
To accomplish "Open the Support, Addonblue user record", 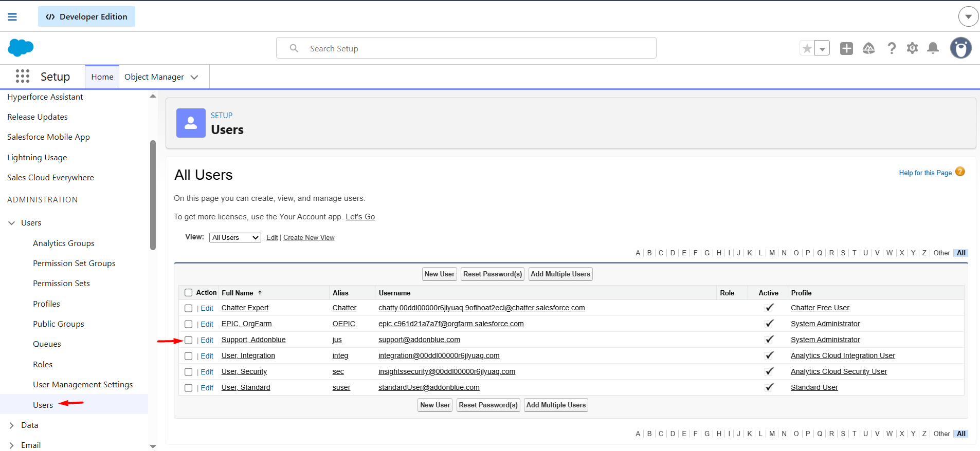I will pyautogui.click(x=253, y=340).
